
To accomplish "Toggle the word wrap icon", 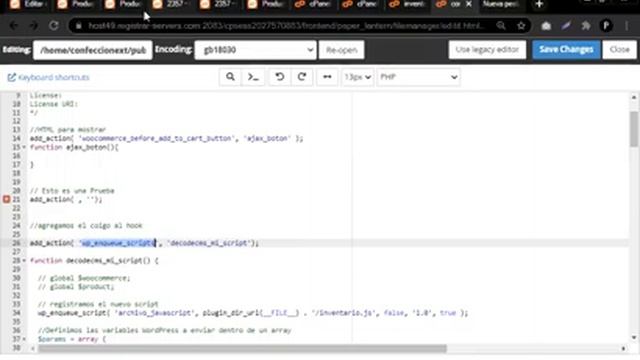I will coord(327,77).
